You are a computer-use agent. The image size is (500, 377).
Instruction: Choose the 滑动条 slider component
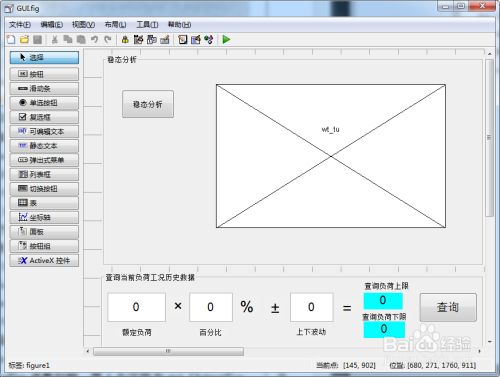[x=44, y=89]
